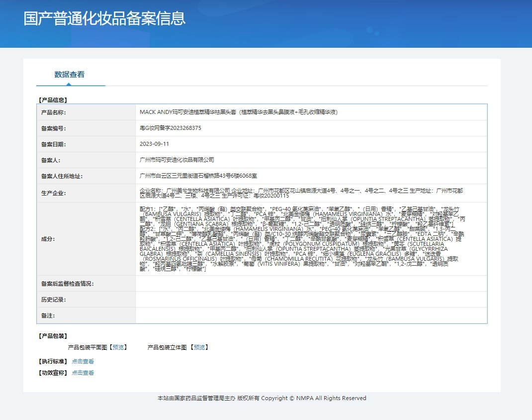
Task: Select the 历史记录 row label
Action: tap(54, 300)
